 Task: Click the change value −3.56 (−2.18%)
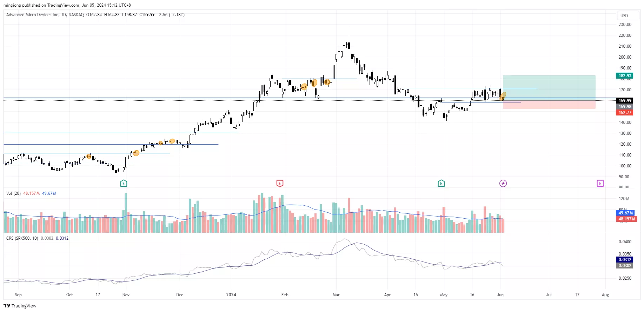click(171, 15)
